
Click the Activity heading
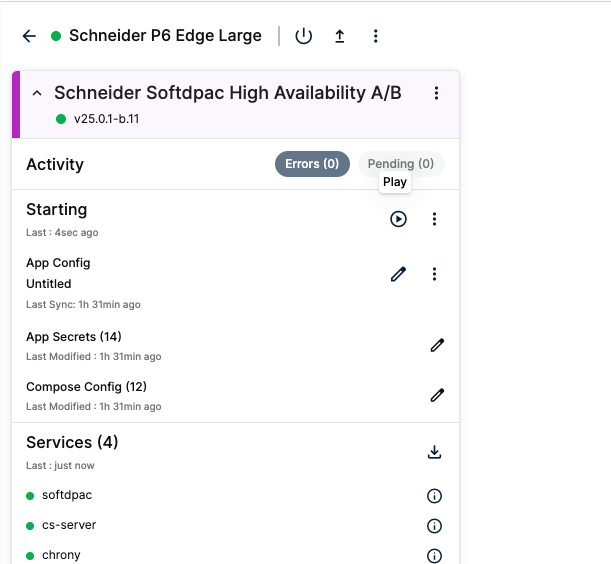click(55, 164)
